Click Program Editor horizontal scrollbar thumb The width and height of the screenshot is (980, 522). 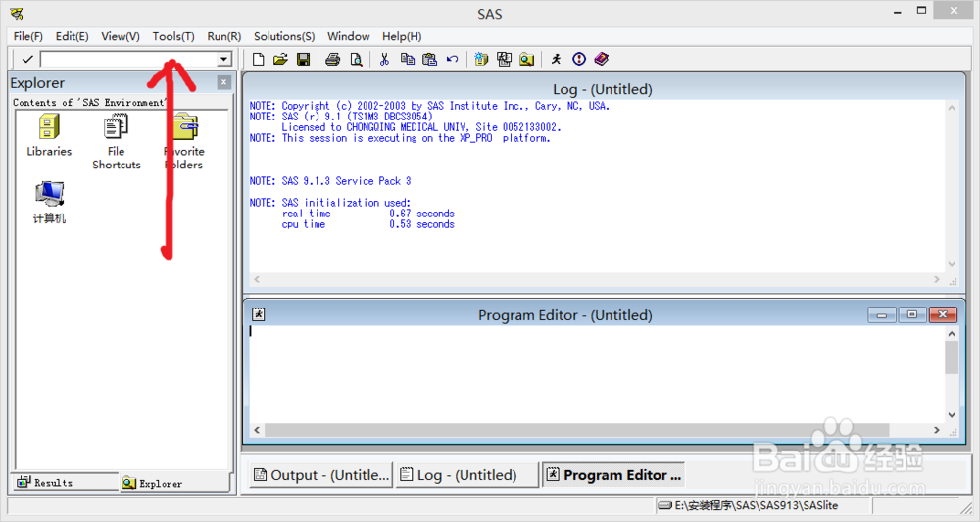(576, 430)
